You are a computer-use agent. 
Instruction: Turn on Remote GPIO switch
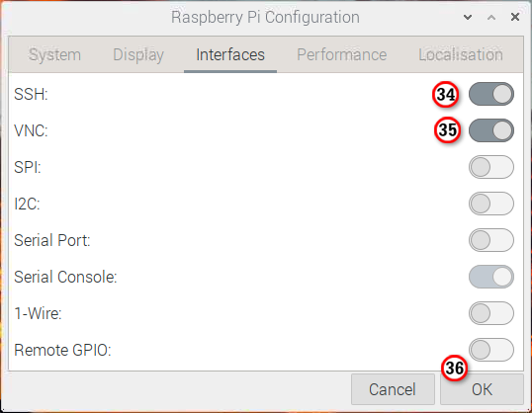click(490, 350)
